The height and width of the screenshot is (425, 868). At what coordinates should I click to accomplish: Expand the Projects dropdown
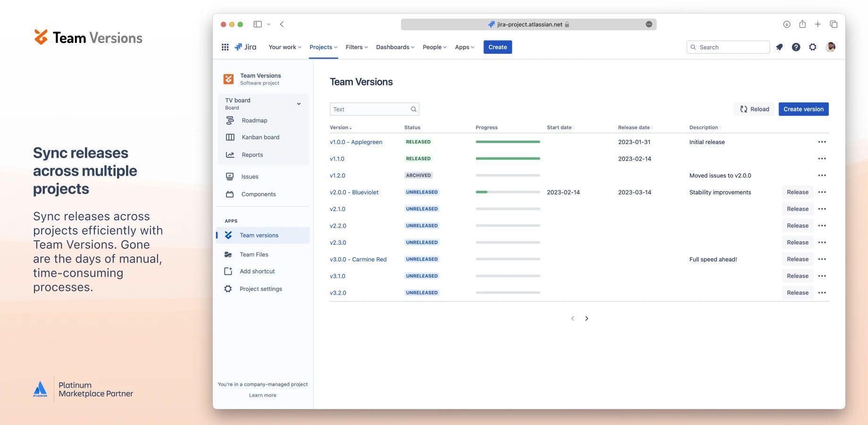point(323,47)
